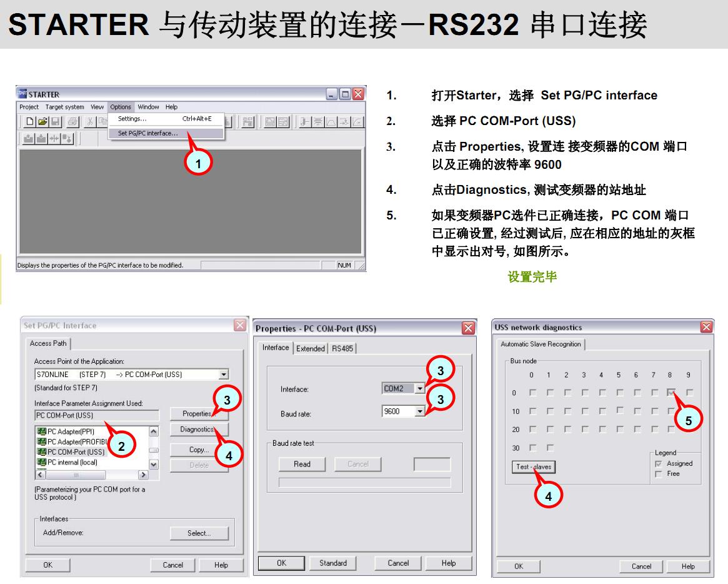
Task: Choose Settings... in the Options menu
Action: [x=166, y=119]
